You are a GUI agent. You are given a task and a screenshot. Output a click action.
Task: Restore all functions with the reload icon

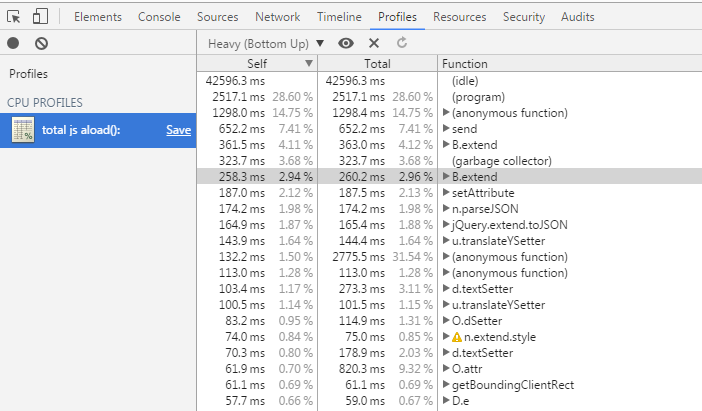click(402, 43)
